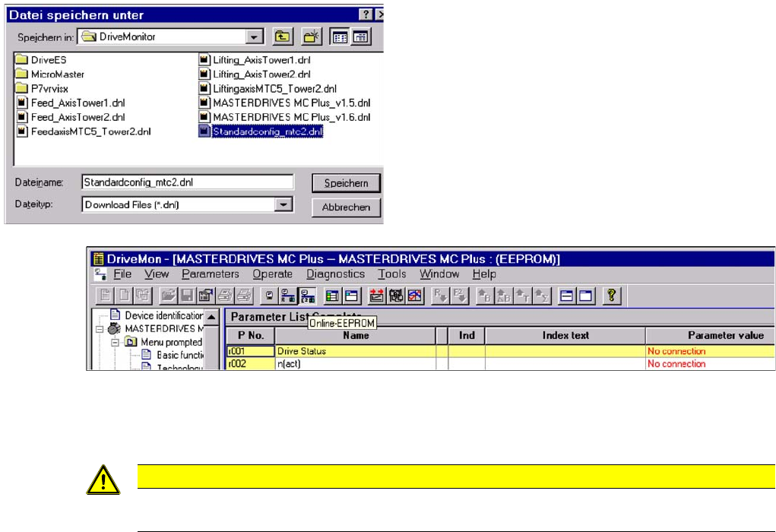This screenshot has width=776, height=532.
Task: Click the R download arrow toolbar icon
Action: pos(440,296)
